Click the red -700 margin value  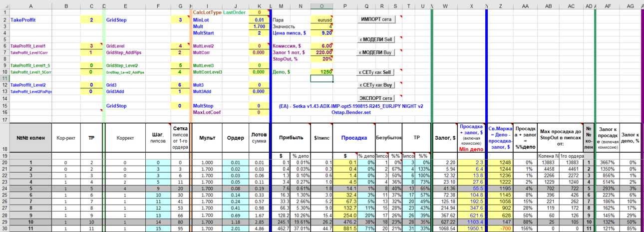coord(501,228)
